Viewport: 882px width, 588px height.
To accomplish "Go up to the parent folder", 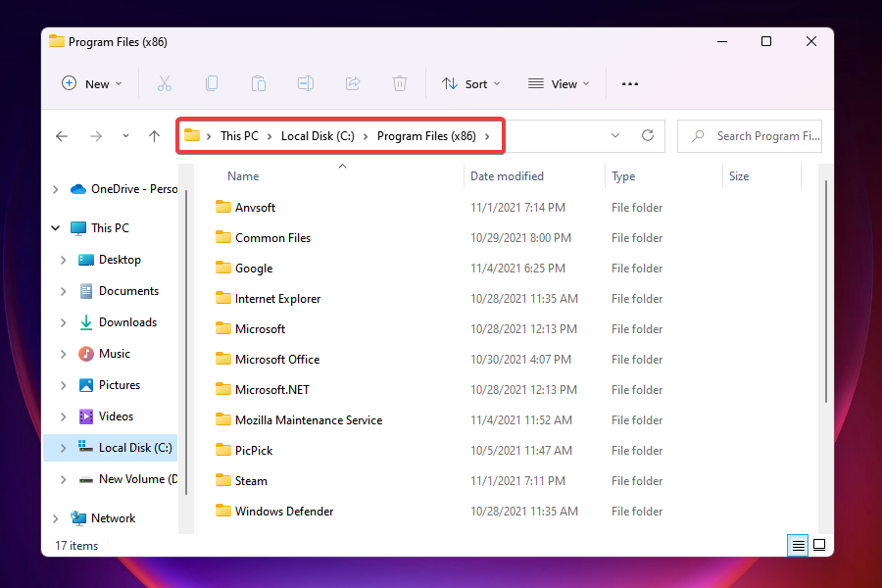I will coord(154,136).
